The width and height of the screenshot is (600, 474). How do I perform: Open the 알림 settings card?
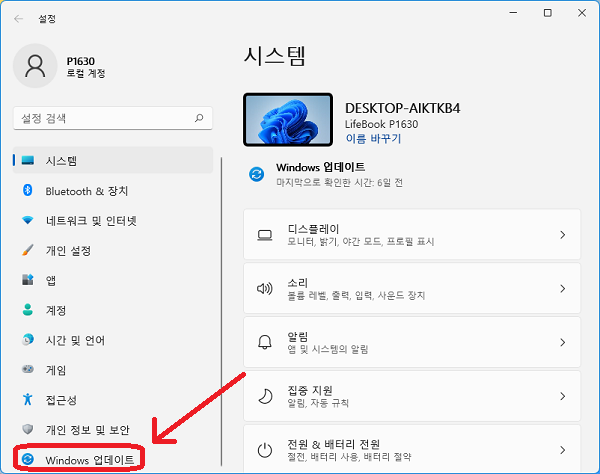point(412,342)
